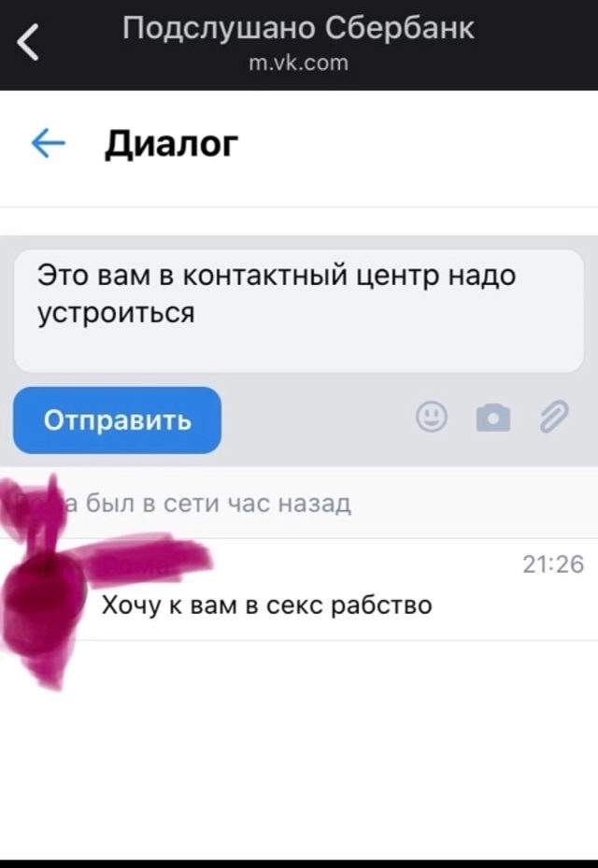The height and width of the screenshot is (868, 598).
Task: Open the scribbled sender name above message
Action: click(x=138, y=563)
